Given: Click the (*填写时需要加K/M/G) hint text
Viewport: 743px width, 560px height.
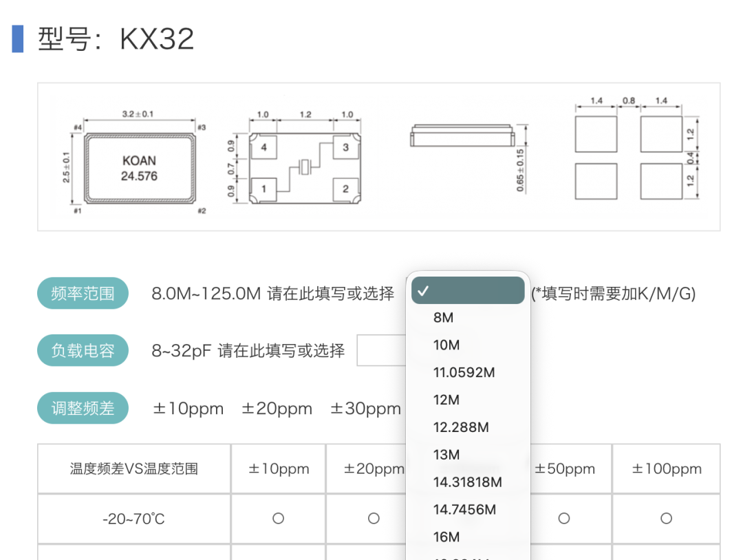Looking at the screenshot, I should point(613,294).
